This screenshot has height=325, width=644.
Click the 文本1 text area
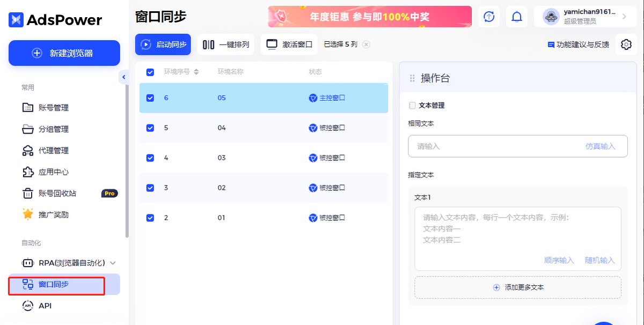(x=518, y=239)
